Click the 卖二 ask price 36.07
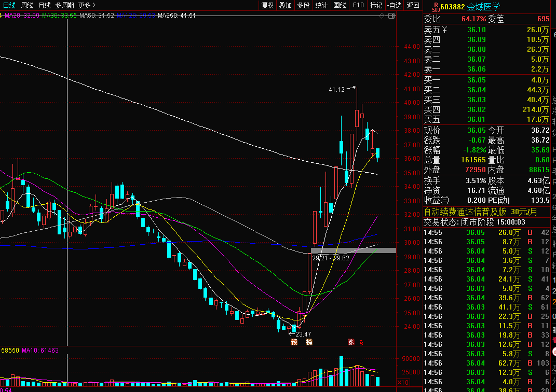Viewport: 556px width, 392px height. pyautogui.click(x=476, y=59)
